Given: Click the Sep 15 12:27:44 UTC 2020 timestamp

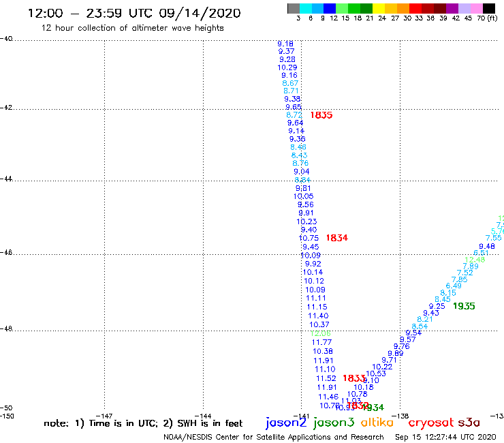Looking at the screenshot, I should point(445,438).
